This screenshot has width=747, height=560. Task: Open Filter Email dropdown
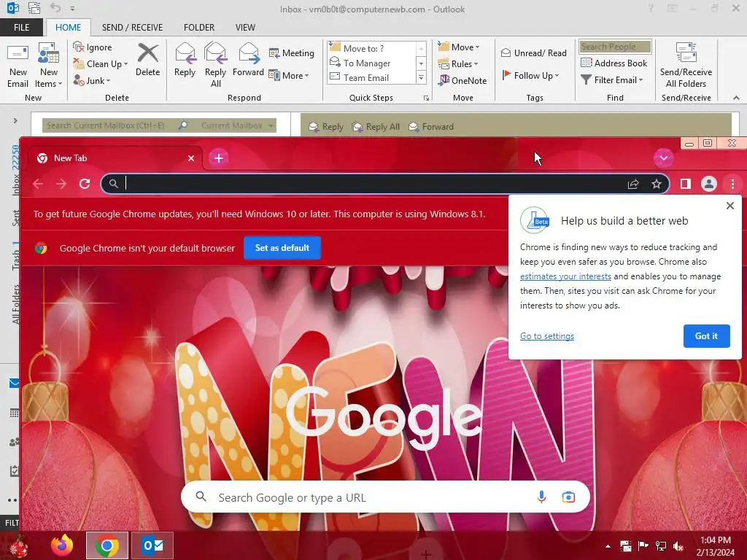(x=612, y=80)
